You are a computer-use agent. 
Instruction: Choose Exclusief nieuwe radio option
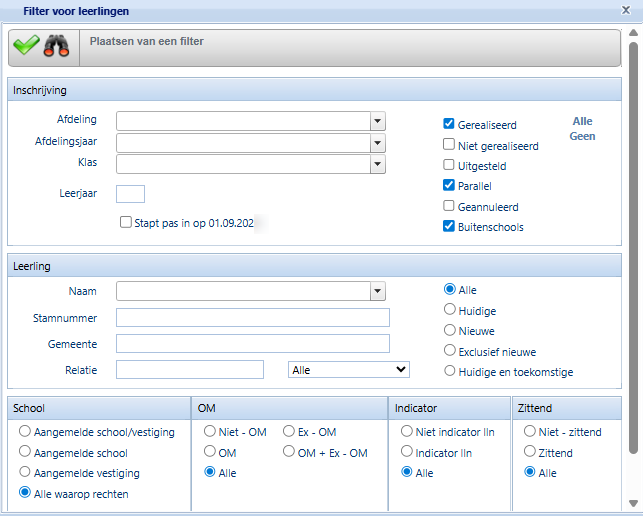click(x=450, y=351)
